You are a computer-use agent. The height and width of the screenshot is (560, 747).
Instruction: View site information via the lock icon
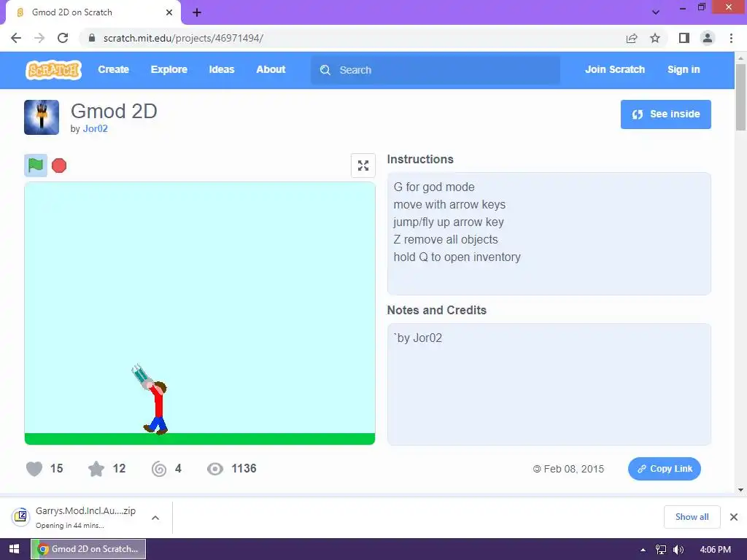92,38
